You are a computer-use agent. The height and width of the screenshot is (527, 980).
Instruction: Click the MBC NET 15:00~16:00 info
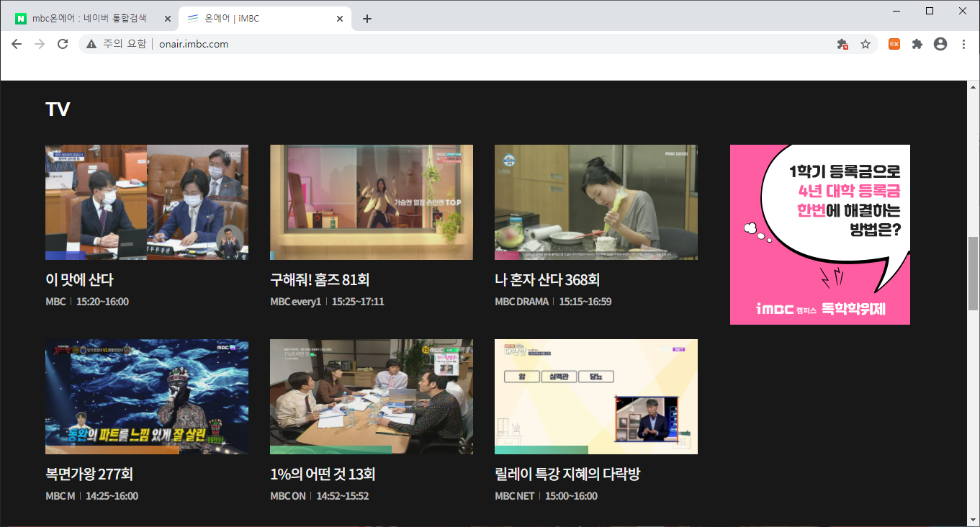[x=546, y=496]
